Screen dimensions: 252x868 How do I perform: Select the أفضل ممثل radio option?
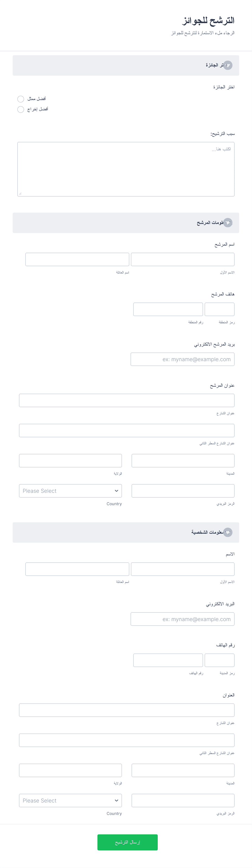click(21, 99)
